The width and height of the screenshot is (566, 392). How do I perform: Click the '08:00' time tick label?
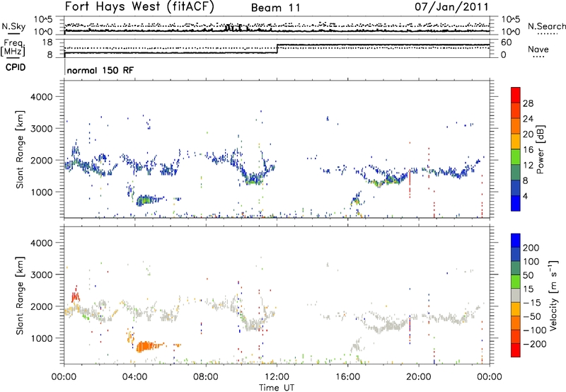[x=206, y=377]
